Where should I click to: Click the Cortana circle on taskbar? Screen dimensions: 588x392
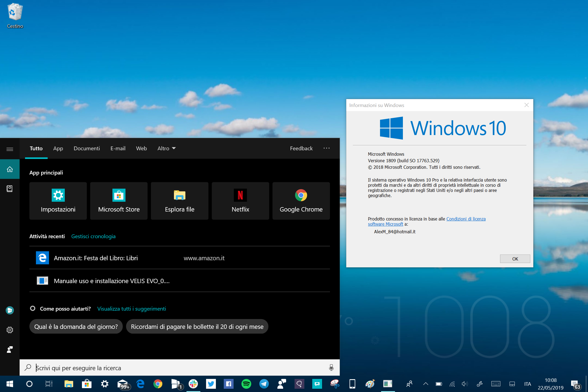(x=29, y=384)
